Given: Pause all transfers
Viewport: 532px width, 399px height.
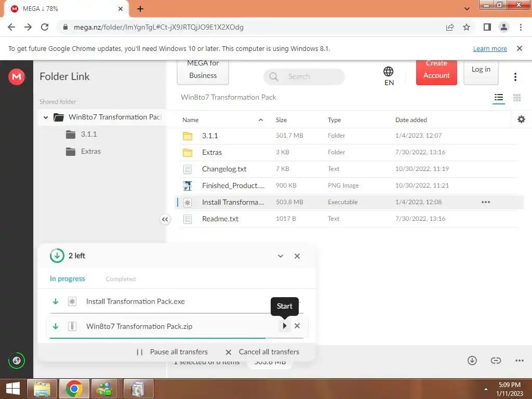Looking at the screenshot, I should click(172, 352).
